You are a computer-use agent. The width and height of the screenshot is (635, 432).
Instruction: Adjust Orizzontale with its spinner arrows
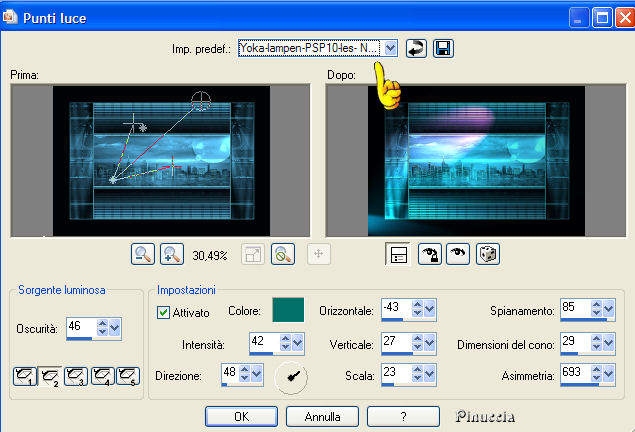pos(417,309)
